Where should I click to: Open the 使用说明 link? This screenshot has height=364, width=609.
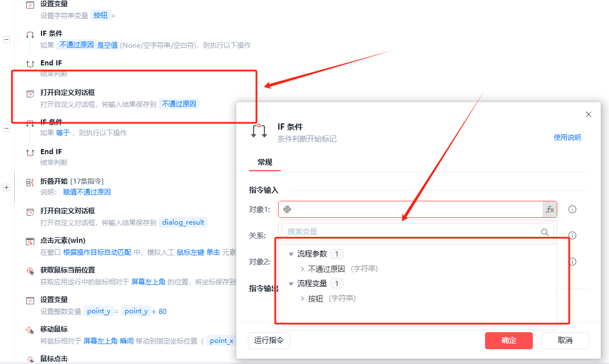[x=567, y=137]
